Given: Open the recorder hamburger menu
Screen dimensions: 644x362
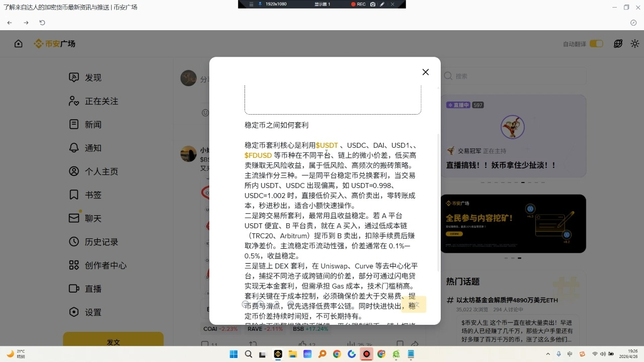Looking at the screenshot, I should 251,4.
